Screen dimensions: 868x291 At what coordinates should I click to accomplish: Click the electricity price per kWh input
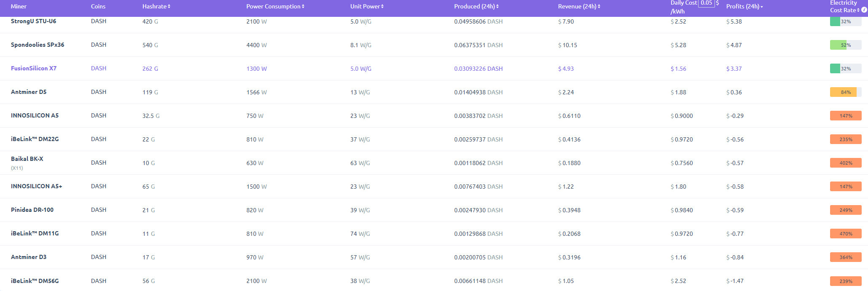(x=707, y=3)
